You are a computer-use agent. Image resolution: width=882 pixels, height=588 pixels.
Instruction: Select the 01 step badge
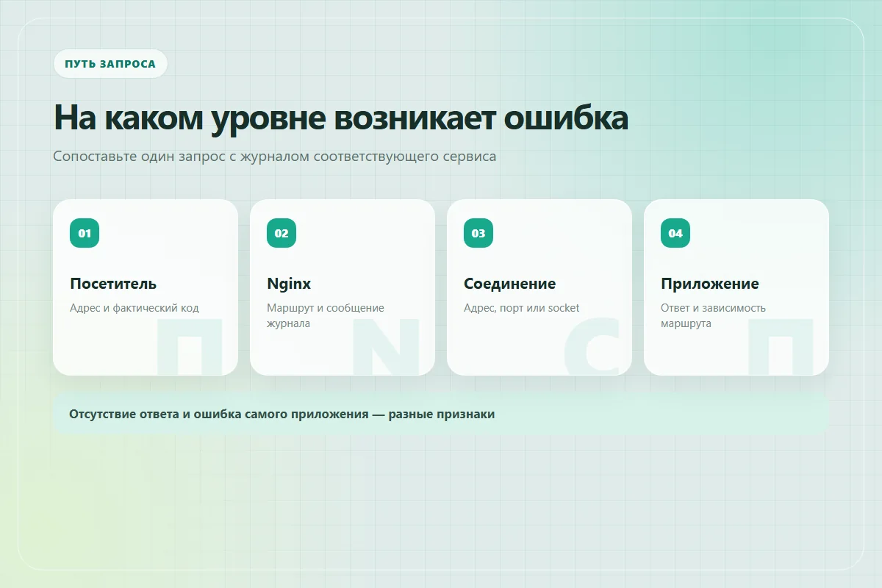tap(85, 233)
